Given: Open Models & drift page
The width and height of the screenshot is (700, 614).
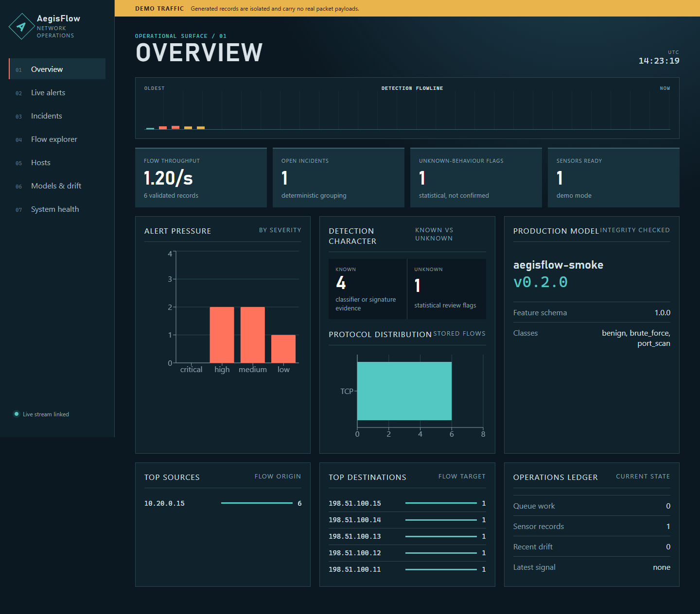Looking at the screenshot, I should click(x=57, y=186).
